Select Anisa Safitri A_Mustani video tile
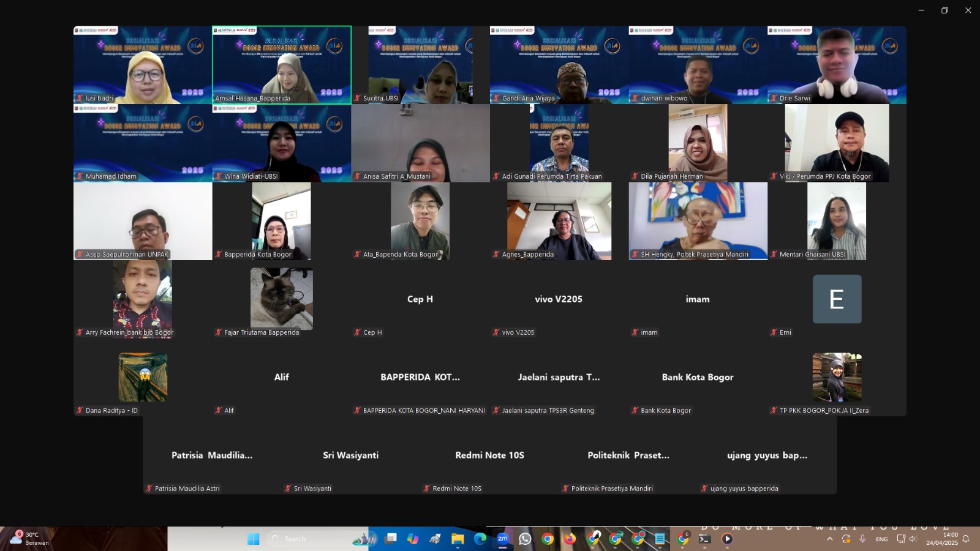The width and height of the screenshot is (980, 551). click(x=420, y=143)
